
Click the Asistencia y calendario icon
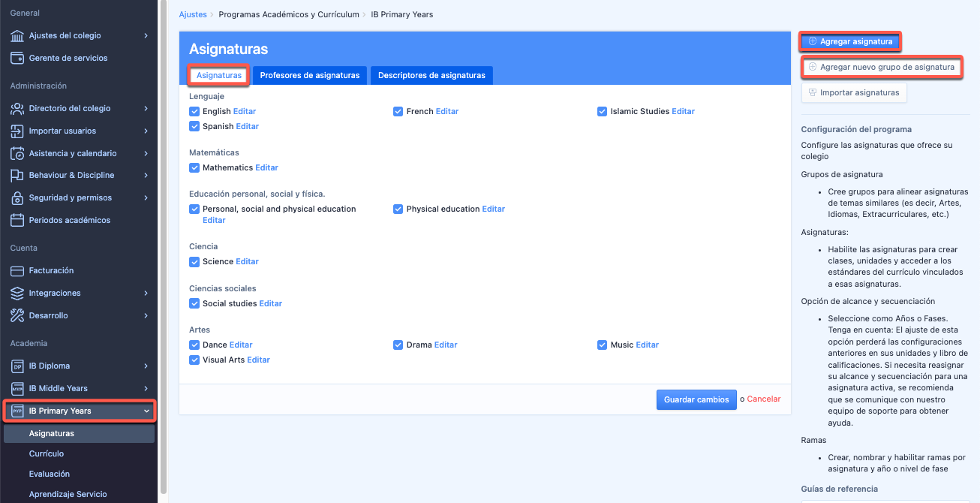pyautogui.click(x=17, y=153)
